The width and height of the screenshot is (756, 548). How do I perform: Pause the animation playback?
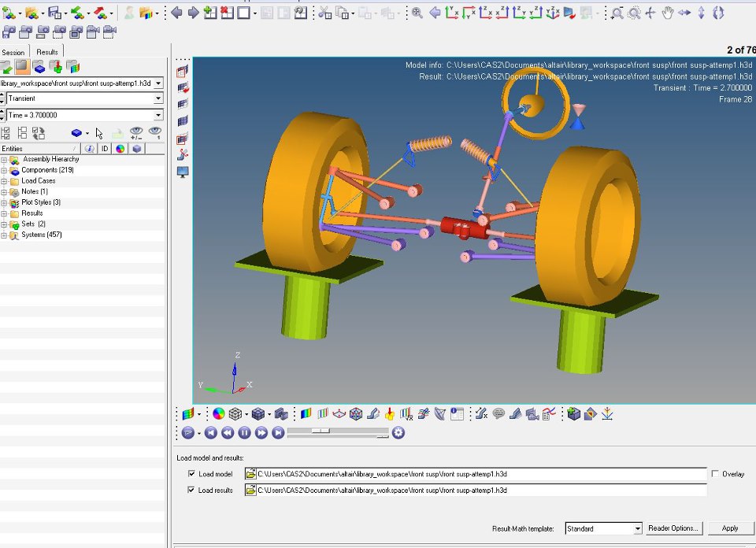pos(244,432)
